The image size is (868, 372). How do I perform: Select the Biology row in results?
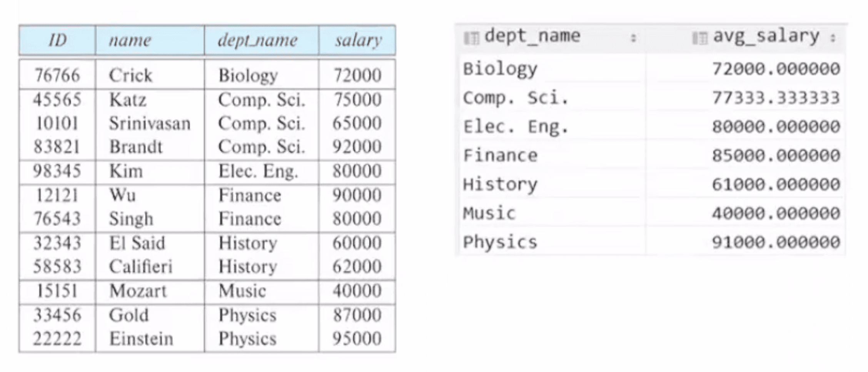652,69
